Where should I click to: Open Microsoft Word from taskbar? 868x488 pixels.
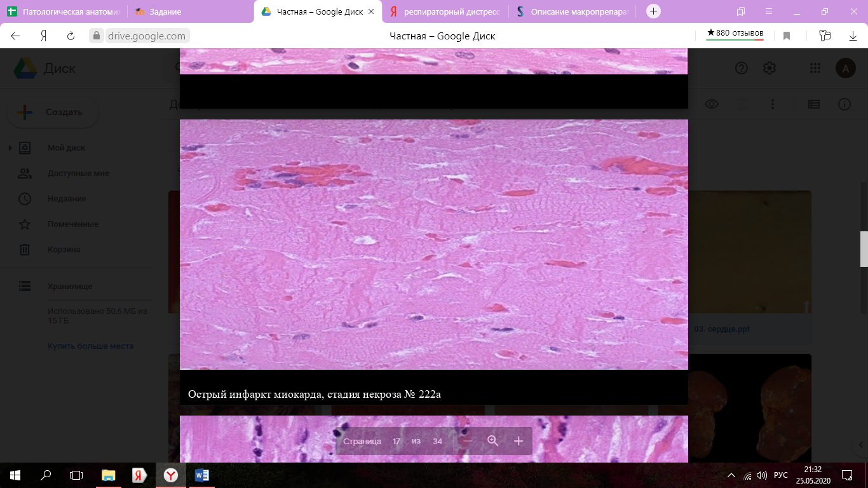(x=202, y=475)
